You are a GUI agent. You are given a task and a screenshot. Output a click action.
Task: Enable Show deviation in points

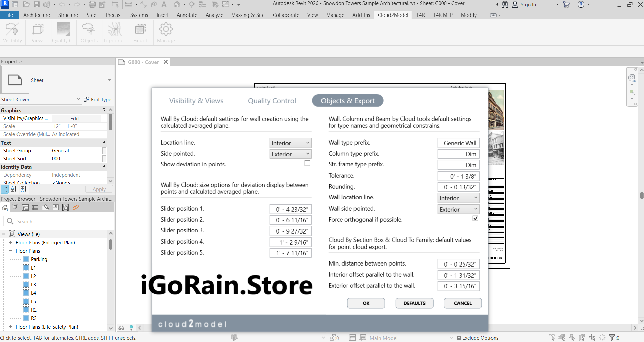(307, 163)
